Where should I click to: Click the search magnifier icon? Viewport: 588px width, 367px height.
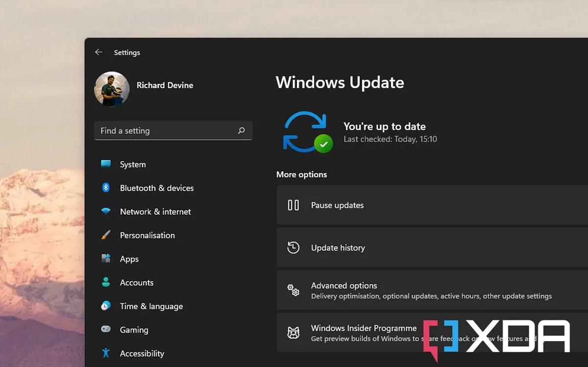click(x=241, y=131)
